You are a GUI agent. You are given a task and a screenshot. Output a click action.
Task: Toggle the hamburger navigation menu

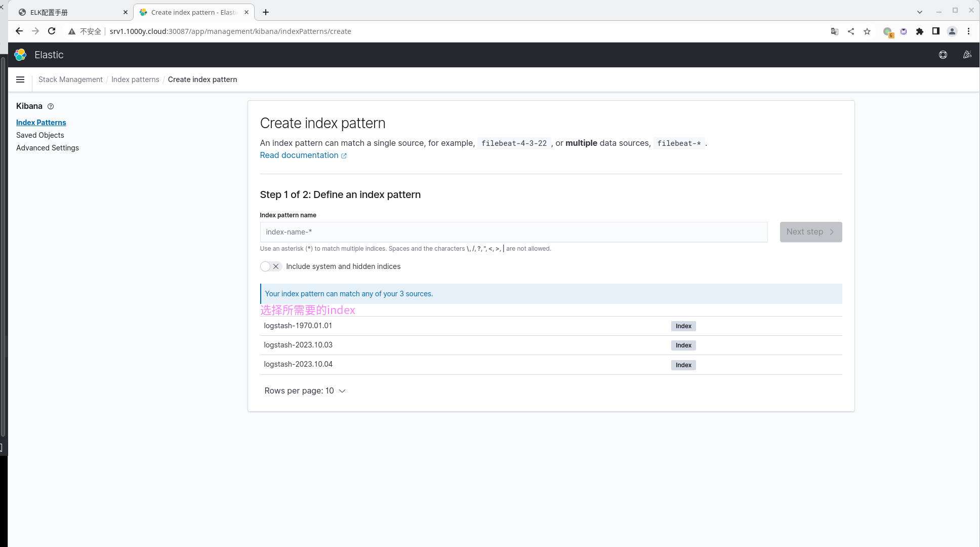(20, 80)
